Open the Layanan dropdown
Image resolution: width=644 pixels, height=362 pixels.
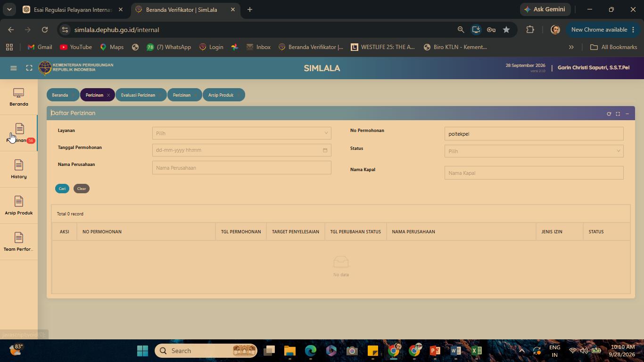point(241,133)
